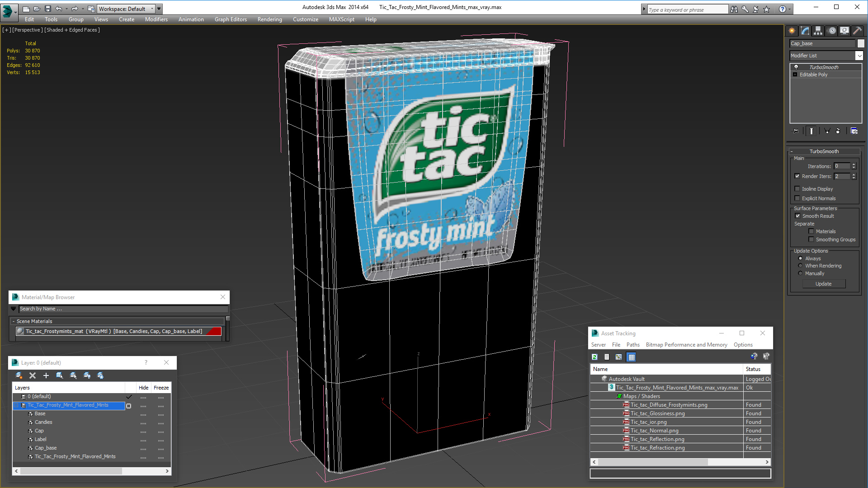Enable Explicit Normals checkbox

[x=797, y=198]
